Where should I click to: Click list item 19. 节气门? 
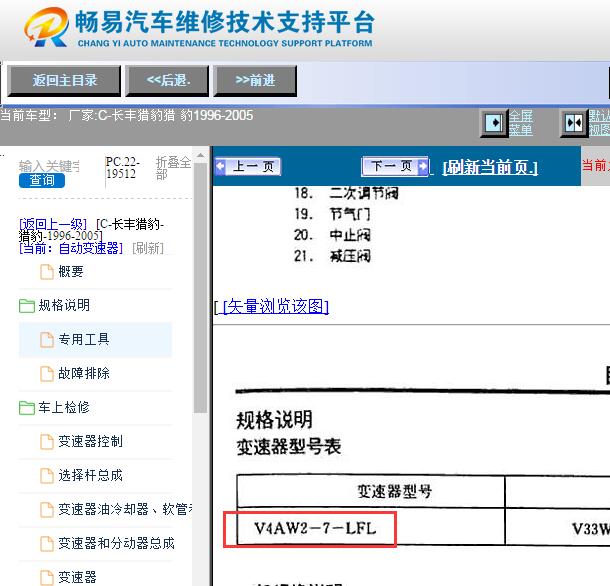click(332, 214)
